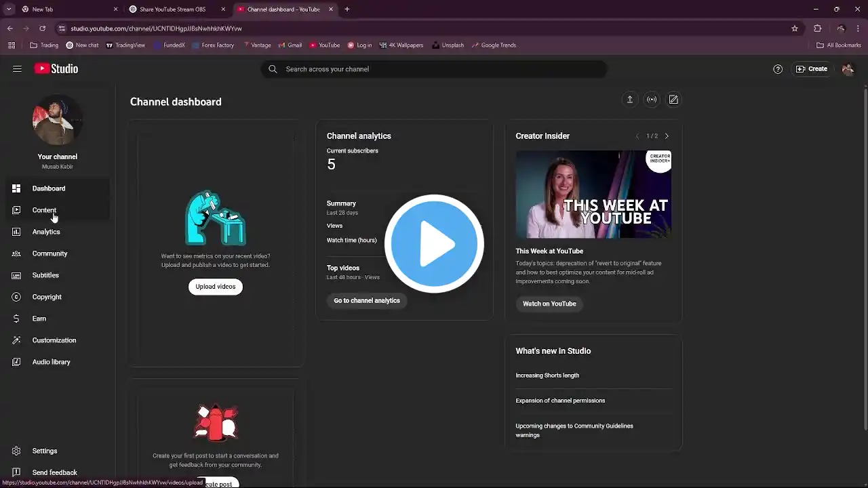Image resolution: width=868 pixels, height=488 pixels.
Task: Show previous Creator Insider card
Action: point(637,136)
